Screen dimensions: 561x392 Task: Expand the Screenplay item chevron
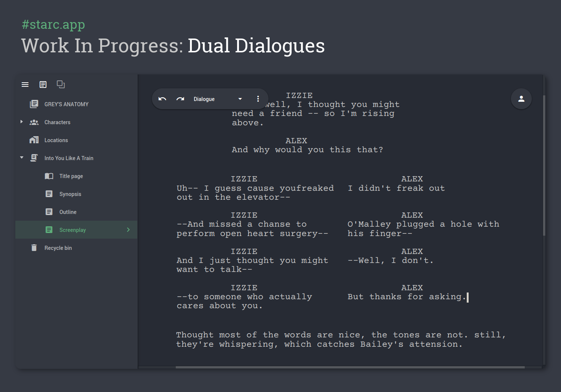click(128, 230)
